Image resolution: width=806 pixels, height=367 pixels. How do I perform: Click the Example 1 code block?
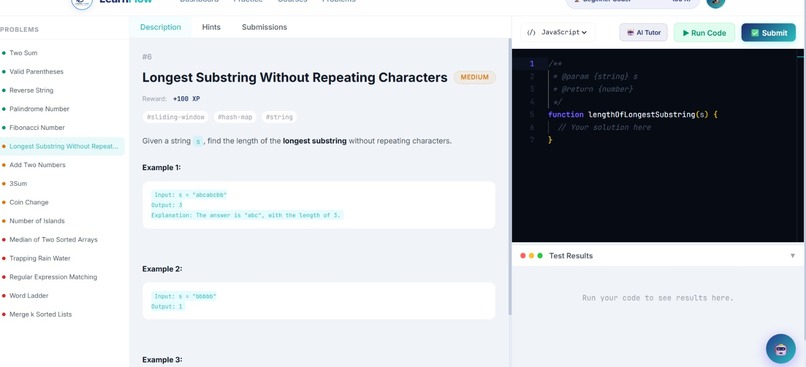pyautogui.click(x=319, y=205)
